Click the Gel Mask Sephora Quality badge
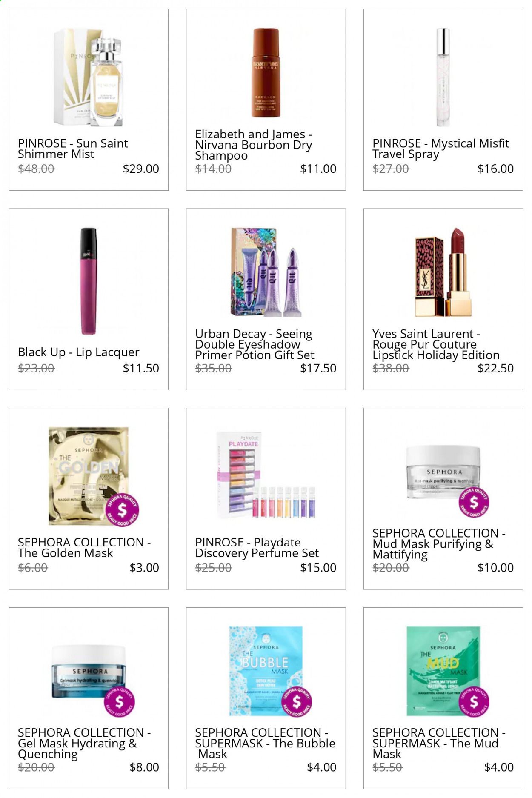 click(120, 701)
